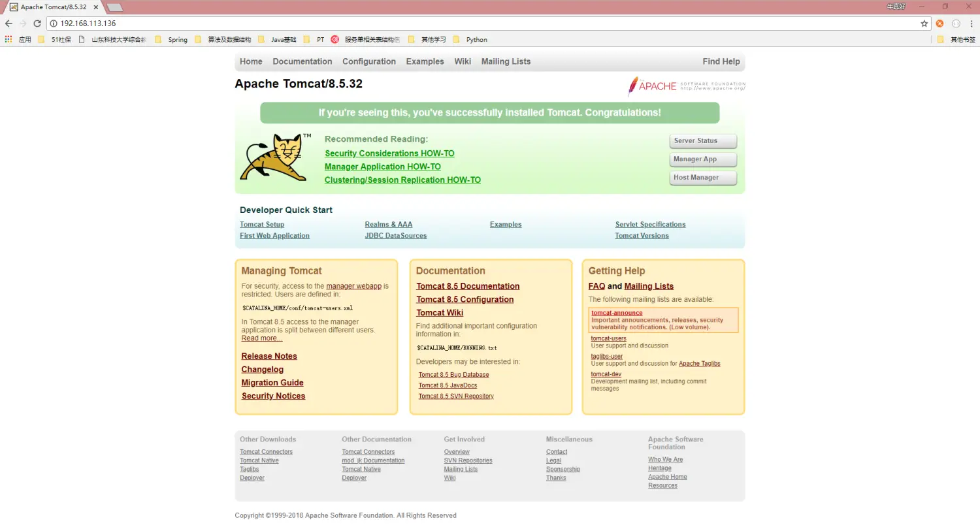Open Documentation in the top navbar

point(302,61)
